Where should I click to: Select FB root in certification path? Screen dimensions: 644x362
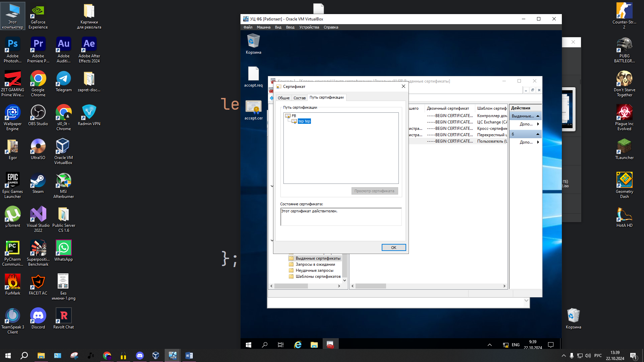tap(294, 116)
